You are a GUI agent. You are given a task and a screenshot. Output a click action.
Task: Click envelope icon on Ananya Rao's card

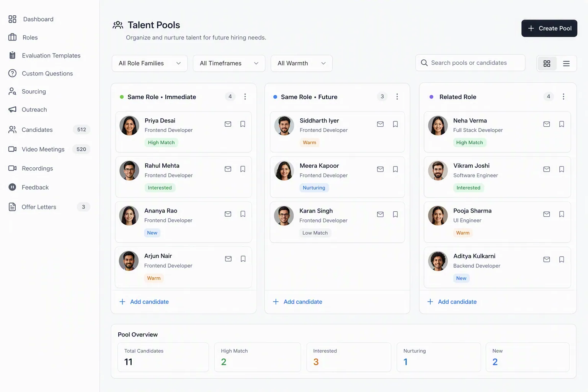pos(228,214)
